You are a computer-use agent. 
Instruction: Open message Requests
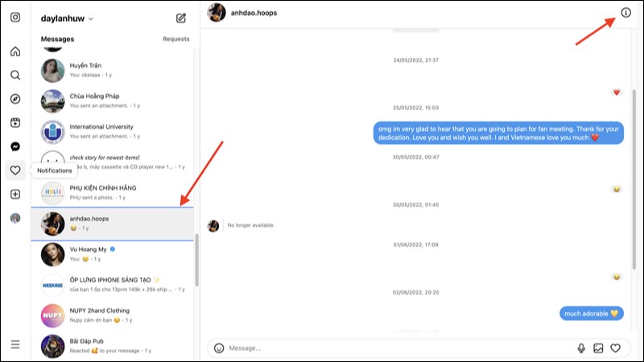click(175, 39)
